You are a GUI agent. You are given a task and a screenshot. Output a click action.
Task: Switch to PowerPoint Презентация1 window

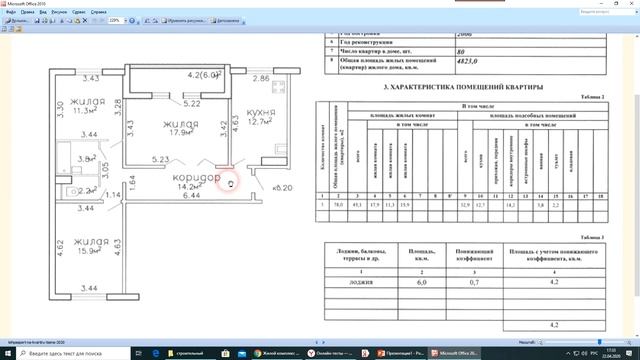(400, 353)
